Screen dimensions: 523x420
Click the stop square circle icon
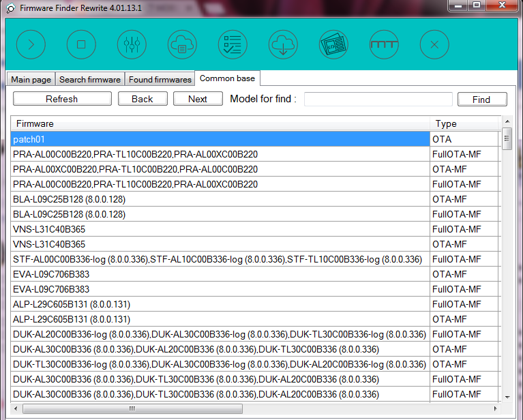(x=81, y=44)
